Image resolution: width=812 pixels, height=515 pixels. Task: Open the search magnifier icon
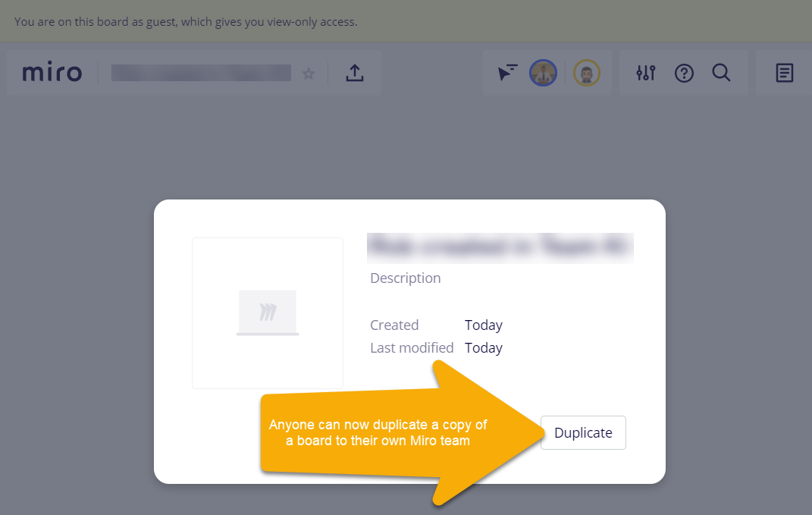pos(721,73)
